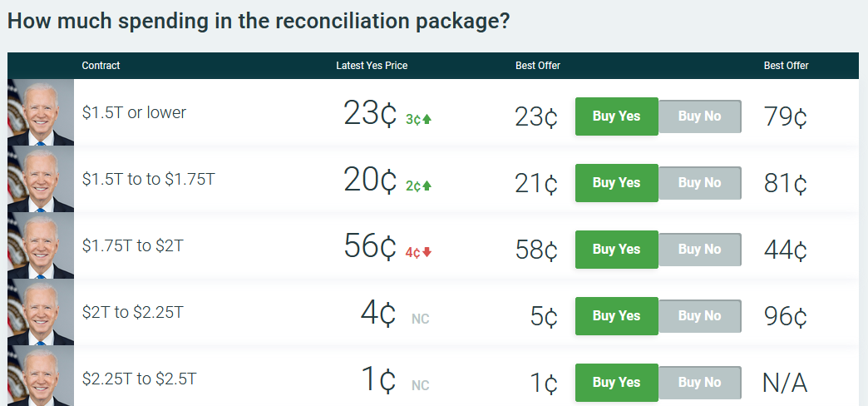
Task: Click the Latest Yes Price column header
Action: [x=372, y=66]
